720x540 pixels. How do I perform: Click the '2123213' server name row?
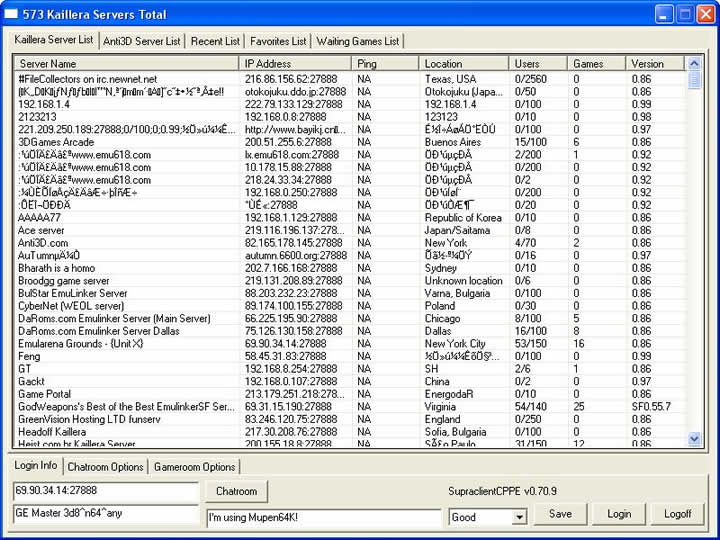click(349, 117)
